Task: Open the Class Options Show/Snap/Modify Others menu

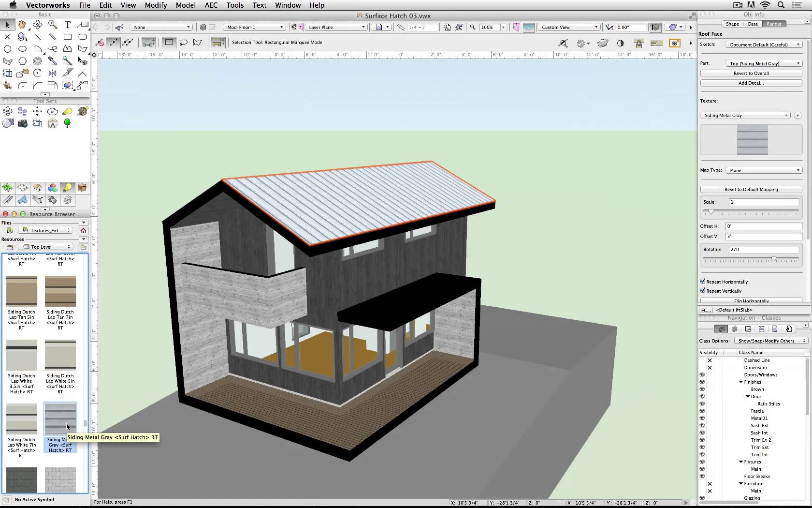Action: pos(770,341)
